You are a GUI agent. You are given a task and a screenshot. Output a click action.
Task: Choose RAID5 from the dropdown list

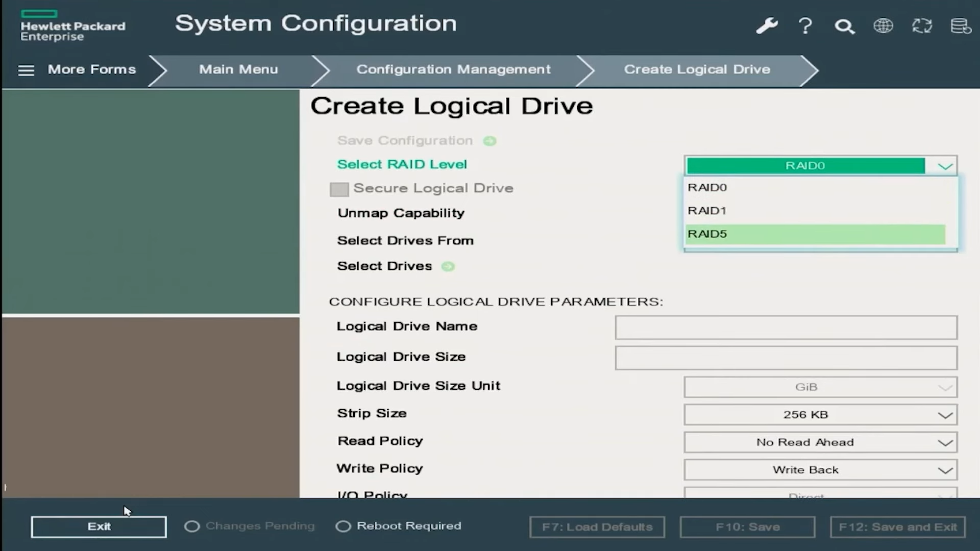coord(815,234)
